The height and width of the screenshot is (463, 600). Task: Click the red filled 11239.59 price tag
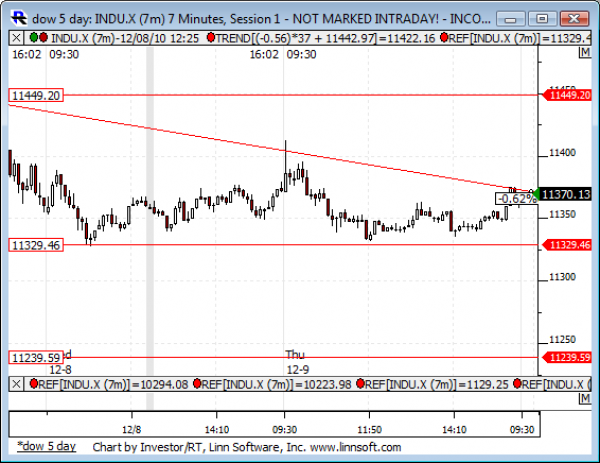click(x=567, y=357)
